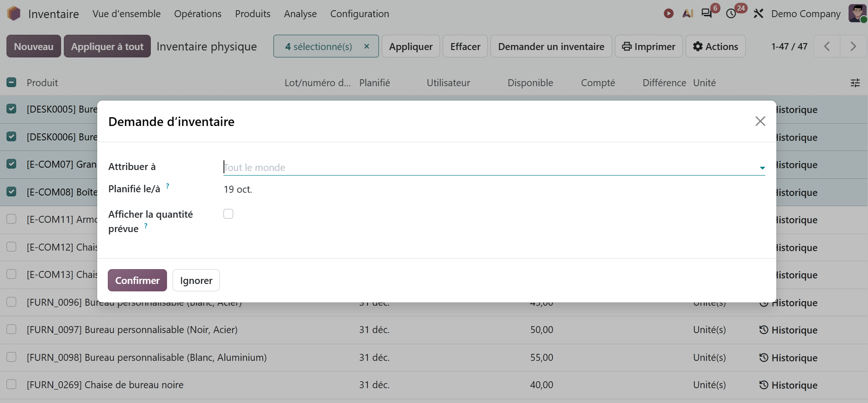Open the Configuration menu

pos(360,14)
